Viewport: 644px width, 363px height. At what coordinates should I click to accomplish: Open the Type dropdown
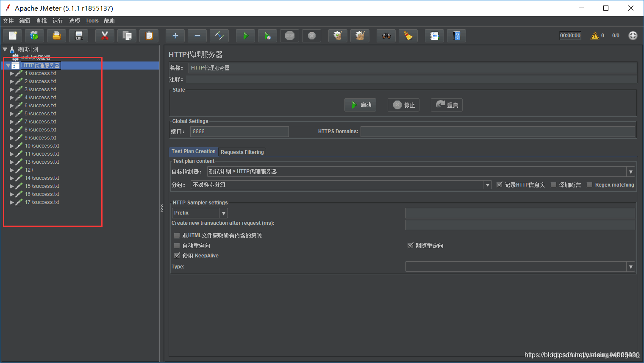[631, 267]
